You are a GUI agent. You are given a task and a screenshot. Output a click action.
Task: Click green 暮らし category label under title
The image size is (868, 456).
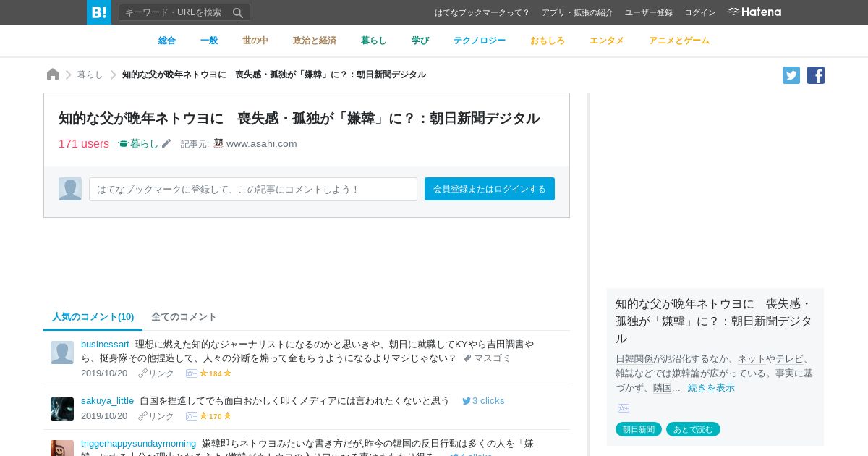(138, 143)
